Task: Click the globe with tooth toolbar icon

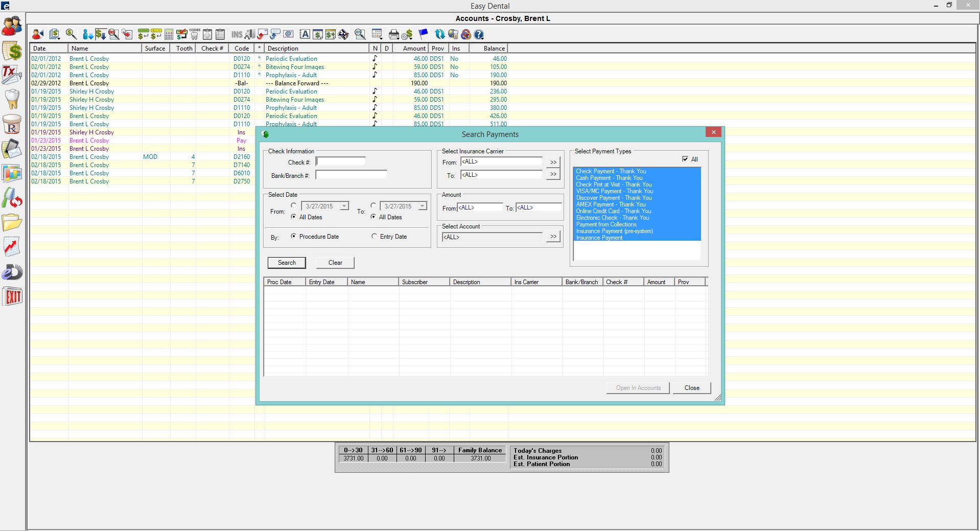Action: (453, 34)
